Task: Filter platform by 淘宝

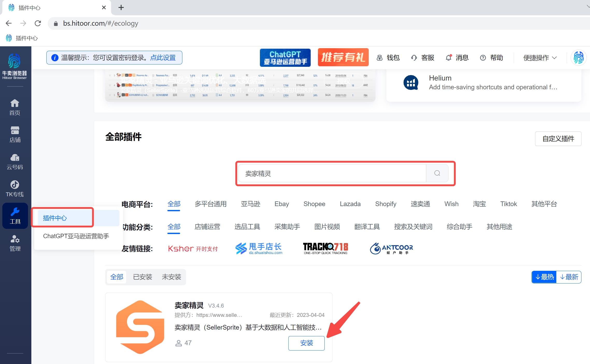Action: (479, 204)
